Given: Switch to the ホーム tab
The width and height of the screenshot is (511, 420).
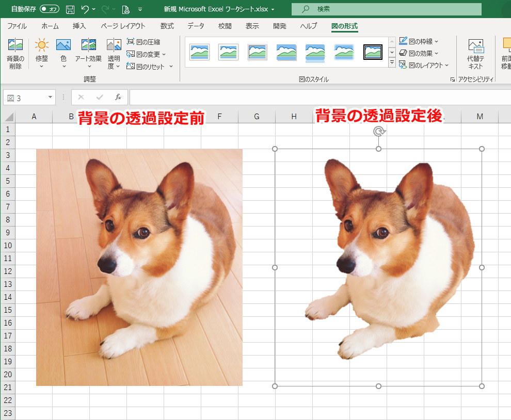Looking at the screenshot, I should click(50, 26).
